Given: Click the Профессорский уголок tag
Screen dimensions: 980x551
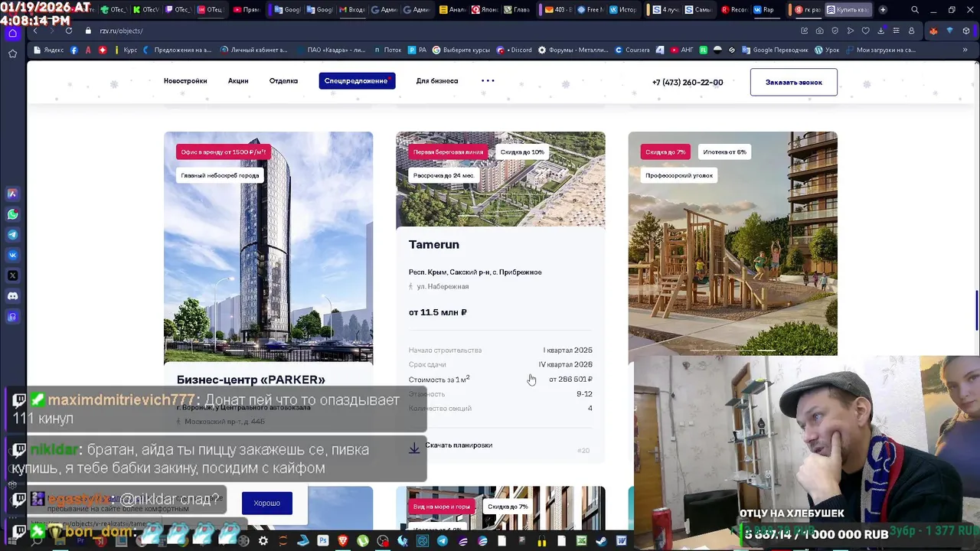Looking at the screenshot, I should point(679,175).
